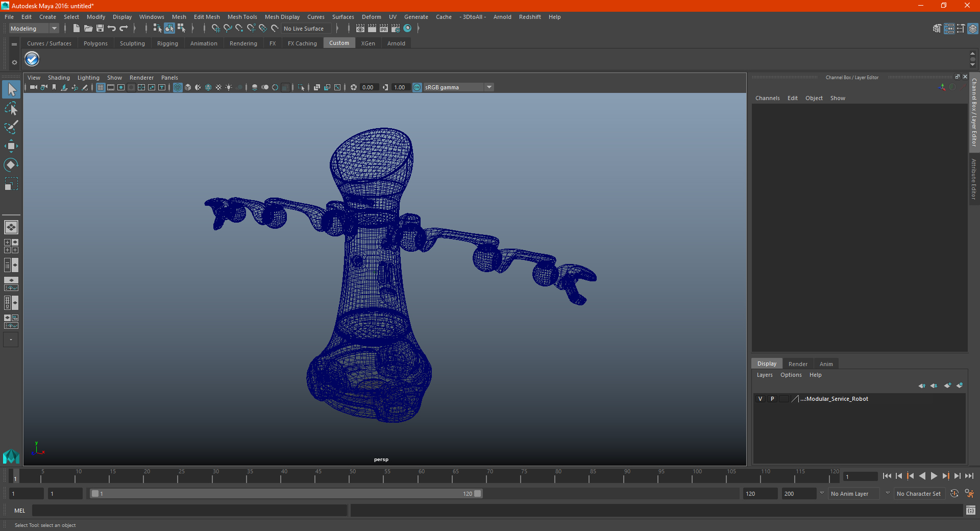Choose the Paint Selection tool

[x=11, y=127]
